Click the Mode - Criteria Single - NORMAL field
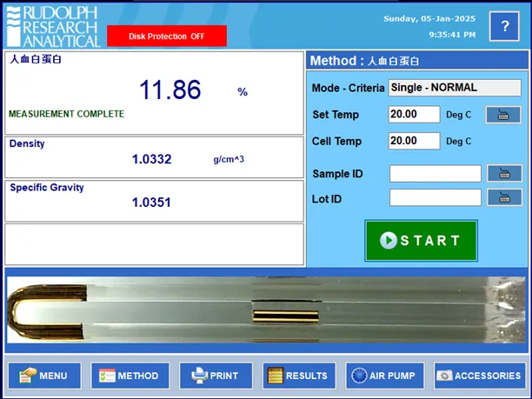The image size is (532, 399). pos(455,88)
